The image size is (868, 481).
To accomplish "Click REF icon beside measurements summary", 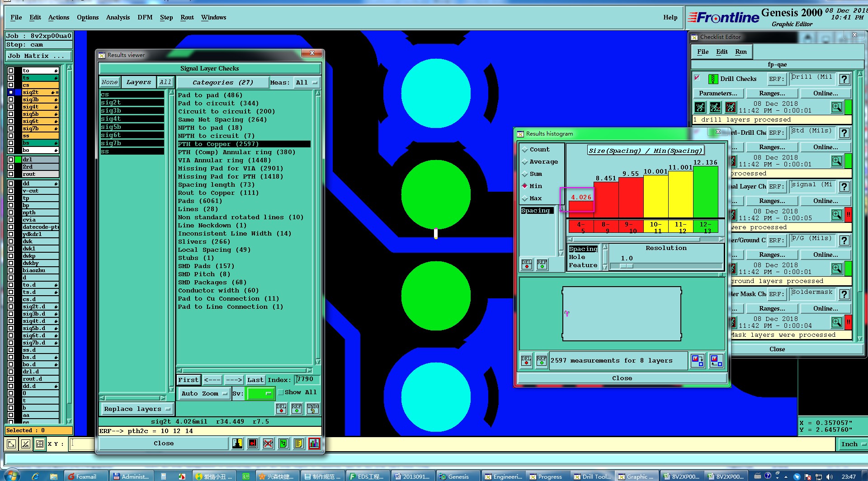I will [x=542, y=360].
